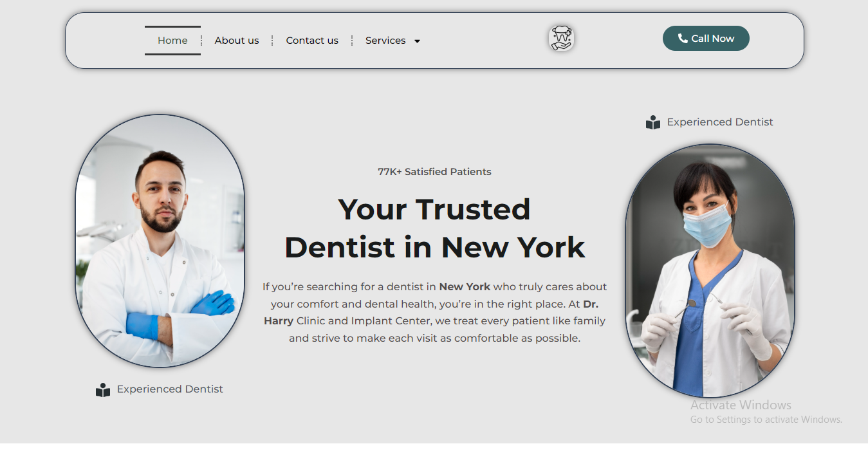
Task: Open the Home menu item
Action: 172,41
